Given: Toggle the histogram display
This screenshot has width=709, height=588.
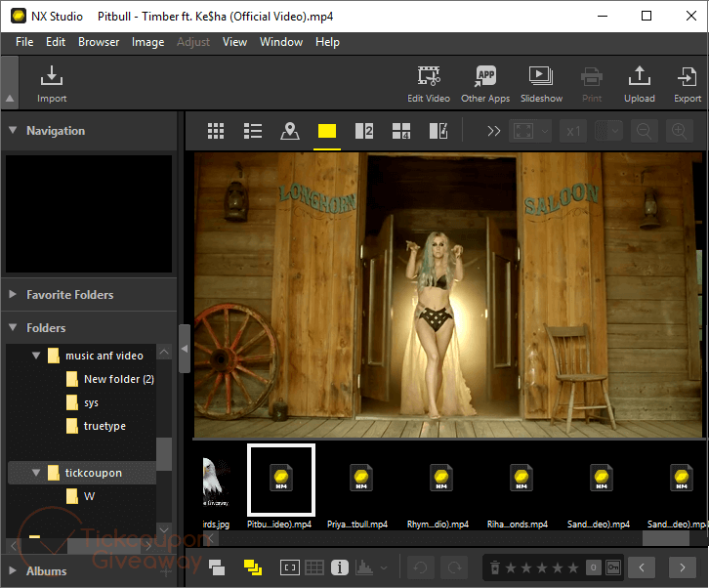Looking at the screenshot, I should click(x=364, y=567).
